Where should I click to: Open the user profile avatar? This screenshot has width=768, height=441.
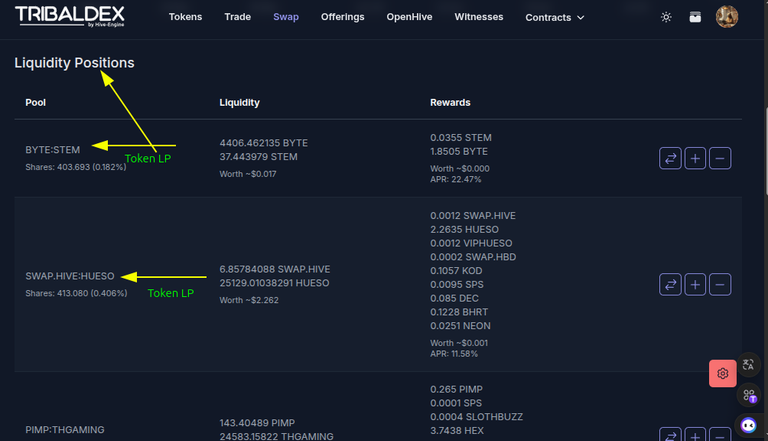pyautogui.click(x=727, y=17)
